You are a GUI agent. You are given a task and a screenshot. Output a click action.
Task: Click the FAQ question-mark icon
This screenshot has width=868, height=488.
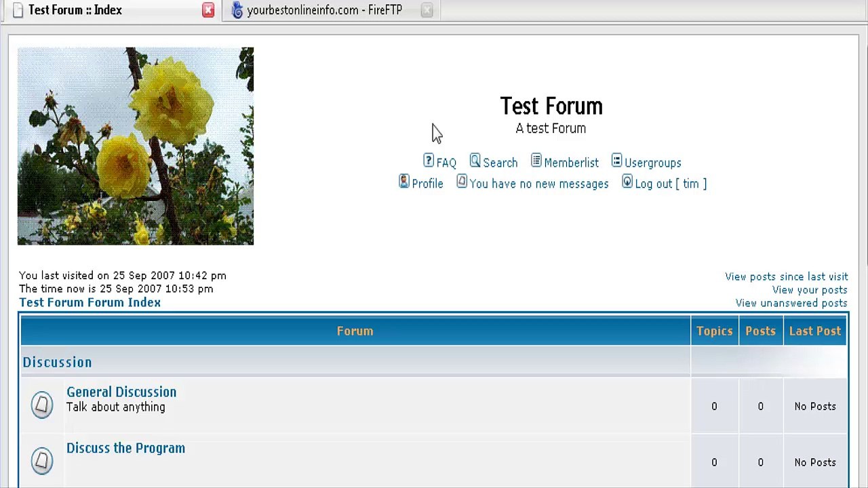(429, 161)
